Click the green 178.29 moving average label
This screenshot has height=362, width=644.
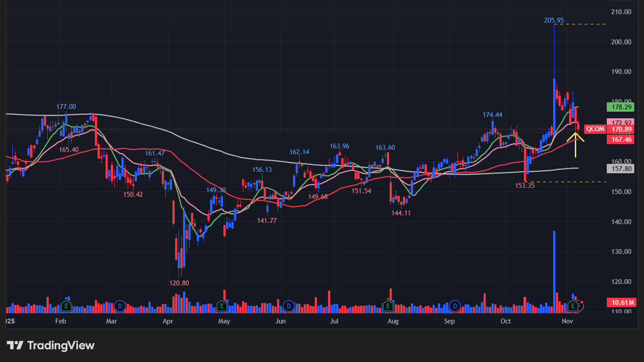(620, 107)
